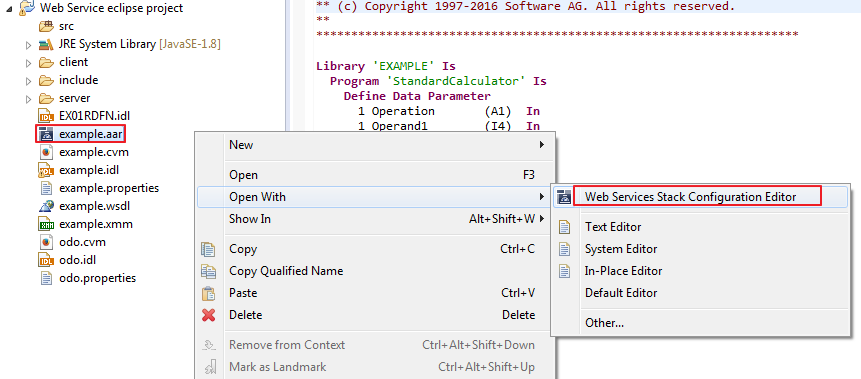Click Web Services Stack Configuration Editor icon
The image size is (861, 379).
pyautogui.click(x=564, y=197)
